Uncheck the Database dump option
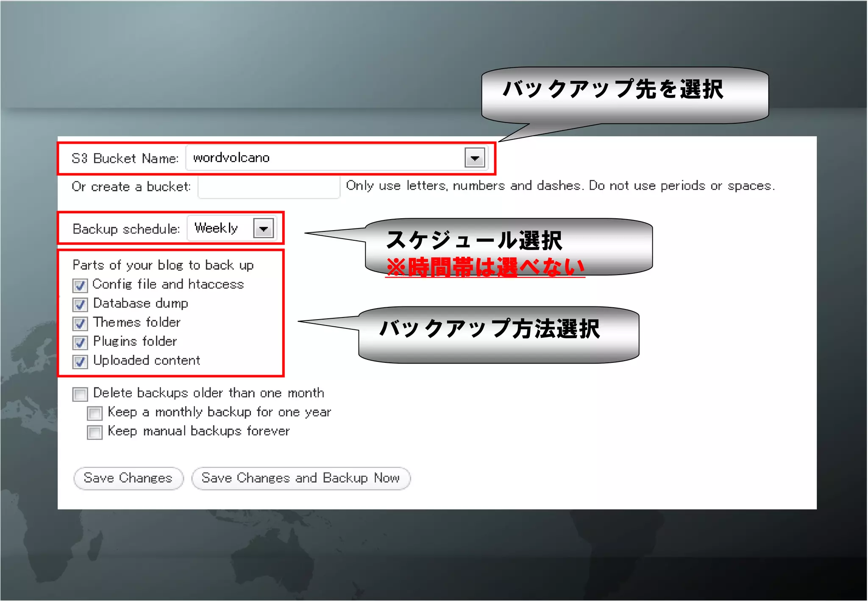 tap(80, 304)
